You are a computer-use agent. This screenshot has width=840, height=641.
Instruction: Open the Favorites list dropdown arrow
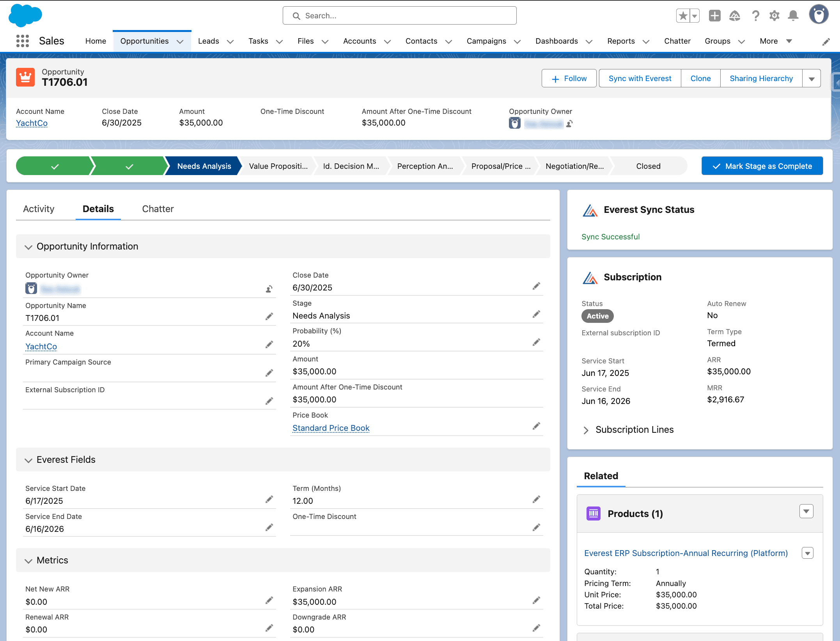click(695, 16)
